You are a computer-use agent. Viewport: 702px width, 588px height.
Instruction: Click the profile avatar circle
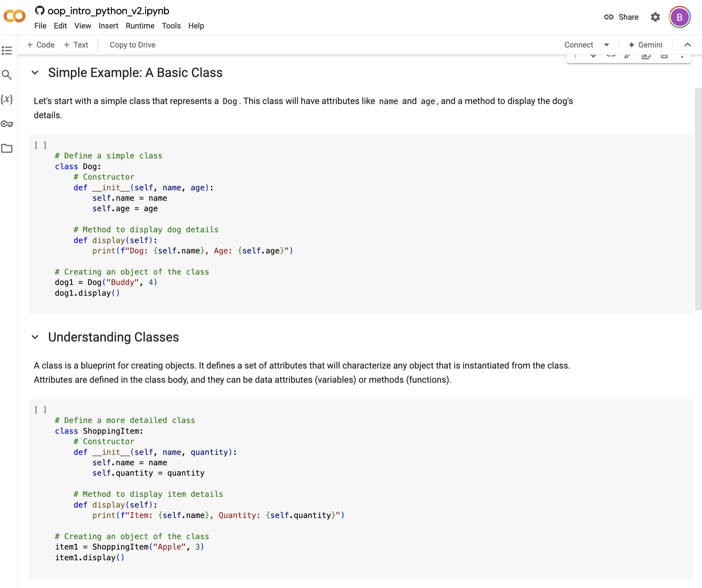point(679,17)
